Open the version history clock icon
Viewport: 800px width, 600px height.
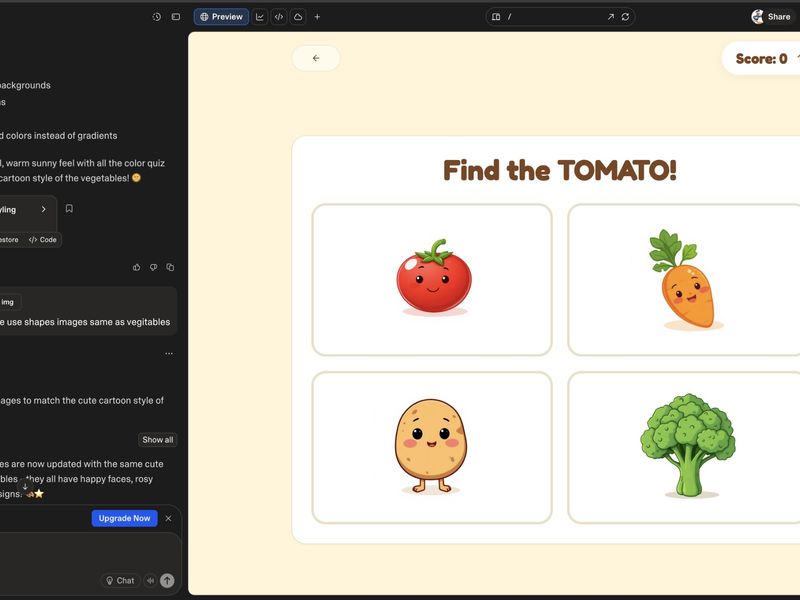[x=157, y=17]
